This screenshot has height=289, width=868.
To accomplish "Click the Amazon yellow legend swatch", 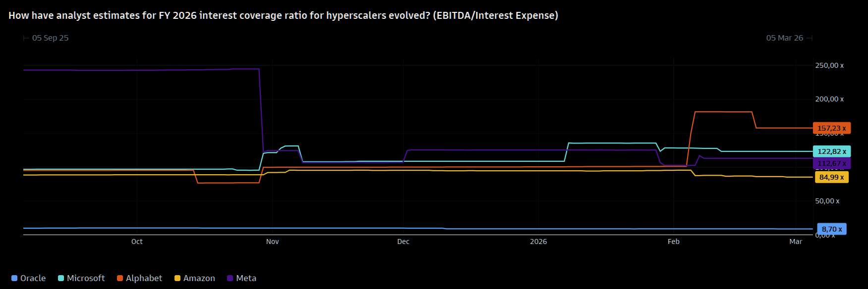I will tap(177, 278).
